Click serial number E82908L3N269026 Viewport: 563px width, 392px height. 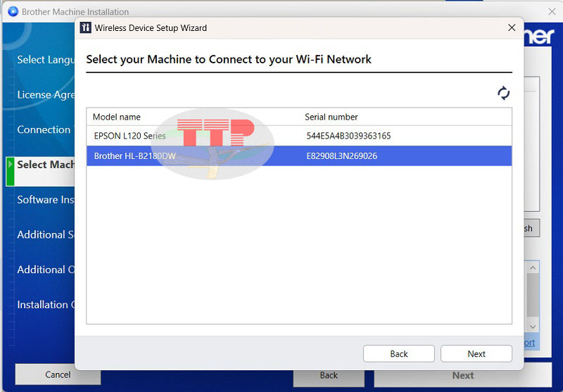tap(341, 156)
